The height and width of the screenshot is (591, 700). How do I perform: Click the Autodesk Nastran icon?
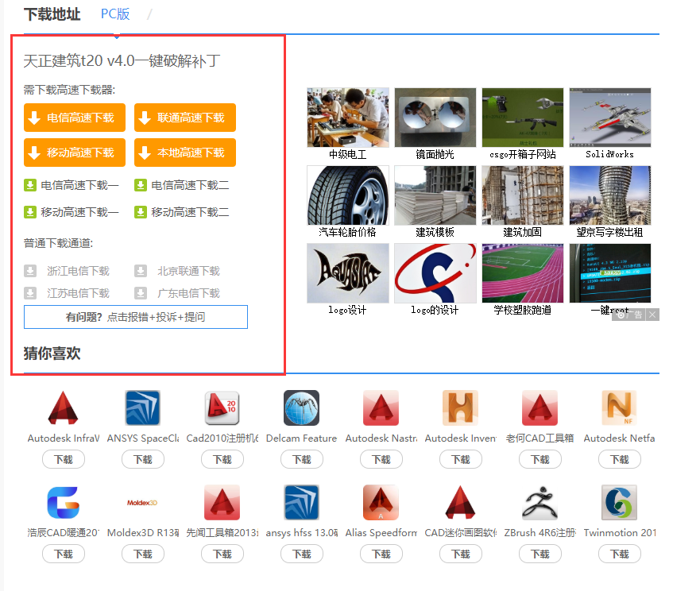(381, 408)
